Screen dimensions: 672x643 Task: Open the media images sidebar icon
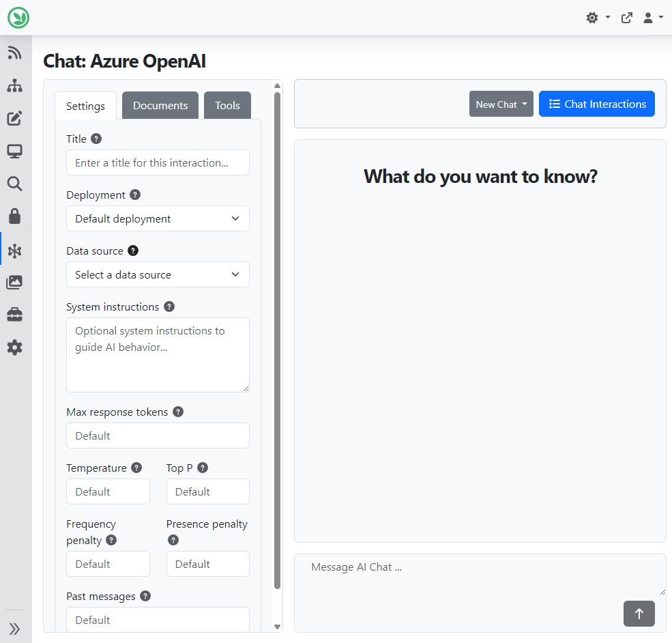point(14,282)
